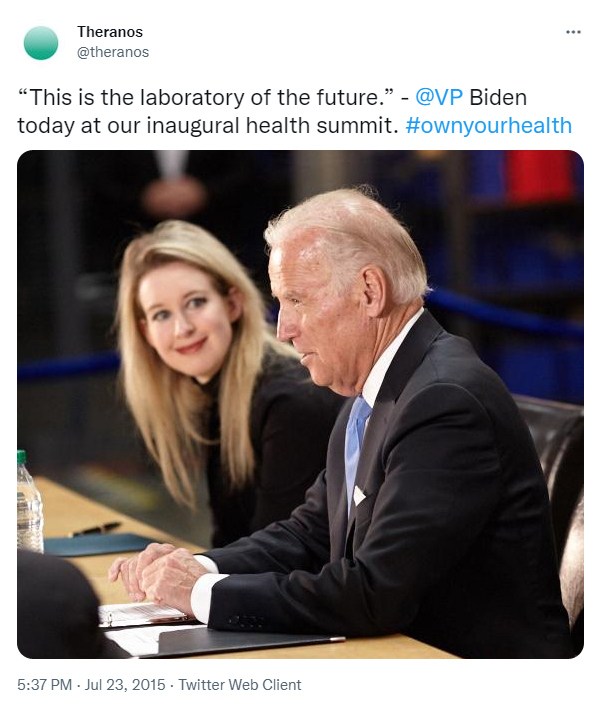
Task: Open the #ownyourhealth hashtag
Action: [489, 125]
